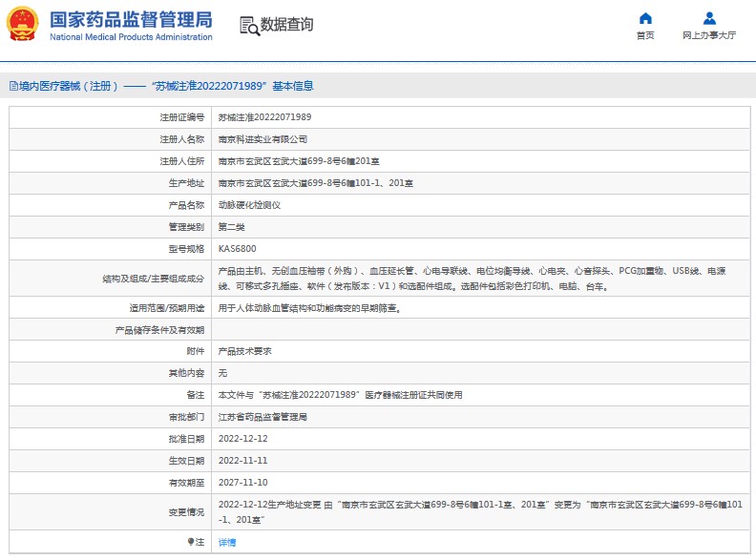Image resolution: width=756 pixels, height=560 pixels.
Task: Click the 国家药品监督管理局 site title
Action: pyautogui.click(x=131, y=19)
